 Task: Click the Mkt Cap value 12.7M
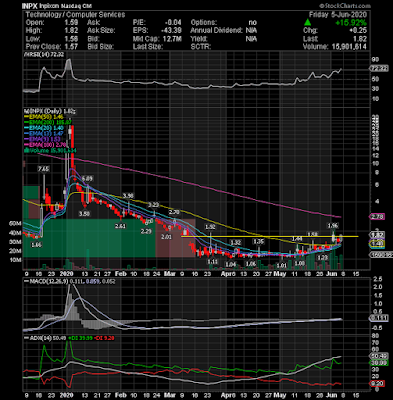[x=172, y=39]
